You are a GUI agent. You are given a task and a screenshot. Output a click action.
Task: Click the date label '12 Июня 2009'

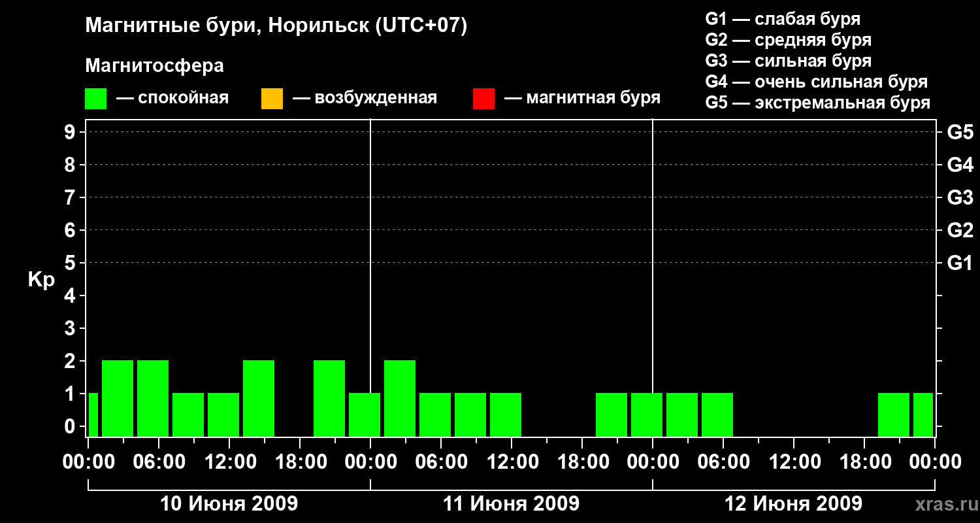pyautogui.click(x=794, y=504)
